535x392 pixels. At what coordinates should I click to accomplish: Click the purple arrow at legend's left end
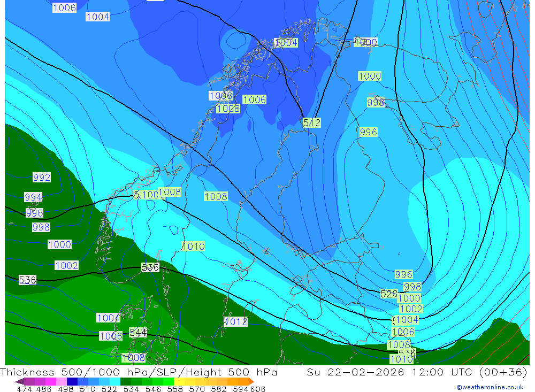pos(19,381)
